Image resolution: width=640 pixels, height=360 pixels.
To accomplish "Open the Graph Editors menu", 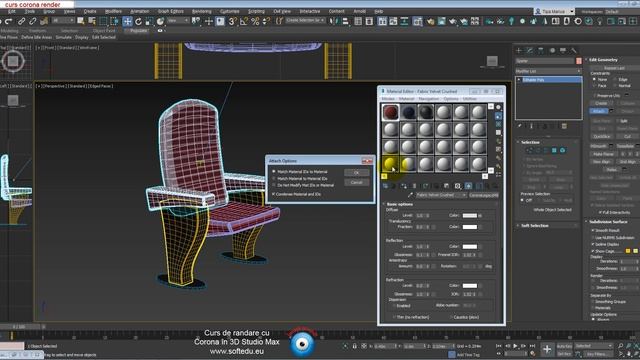I will (170, 11).
